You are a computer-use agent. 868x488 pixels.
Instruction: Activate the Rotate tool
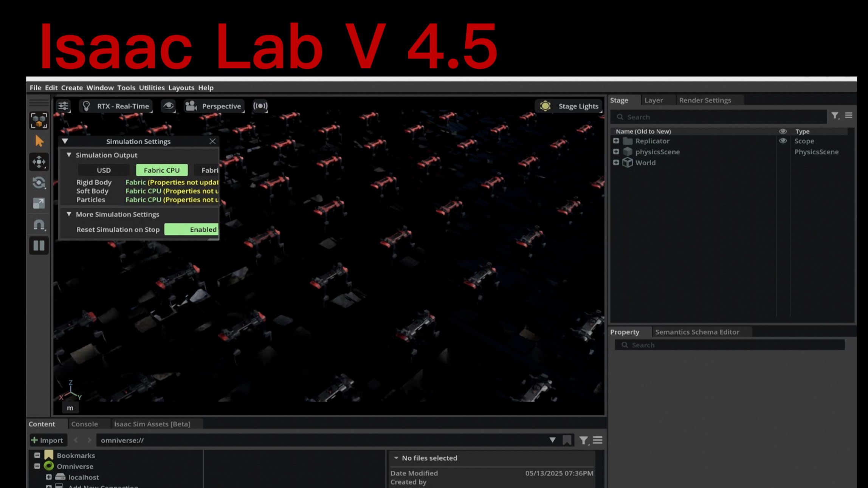click(39, 183)
